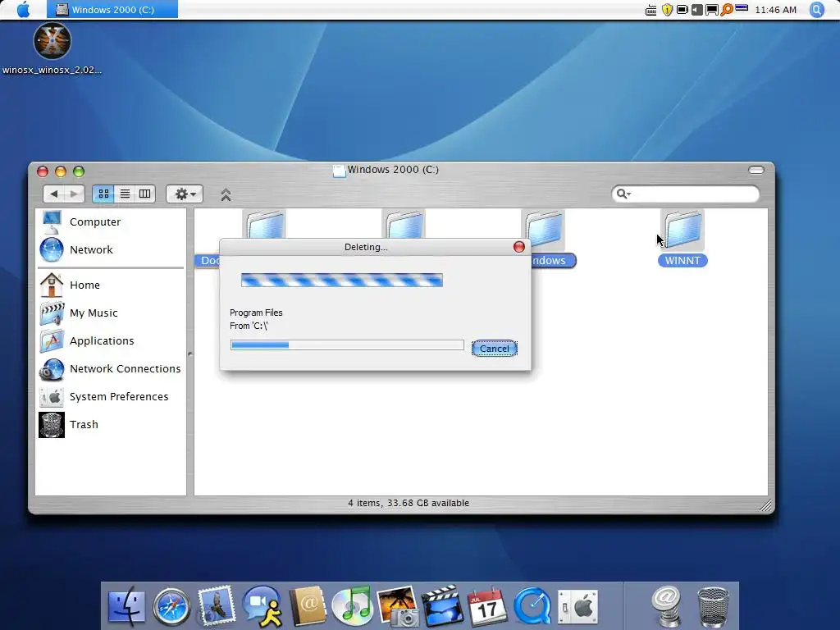This screenshot has height=630, width=840.
Task: Go forward with the right arrow button
Action: pos(75,194)
